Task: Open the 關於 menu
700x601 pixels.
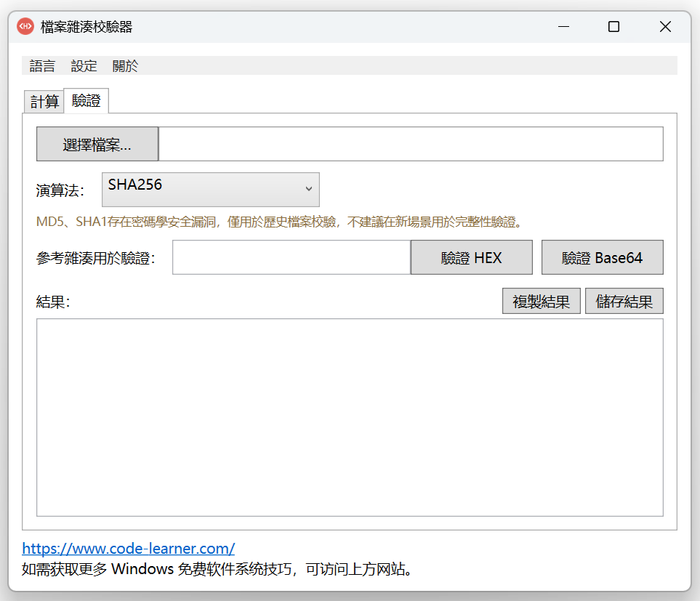Action: pyautogui.click(x=126, y=66)
